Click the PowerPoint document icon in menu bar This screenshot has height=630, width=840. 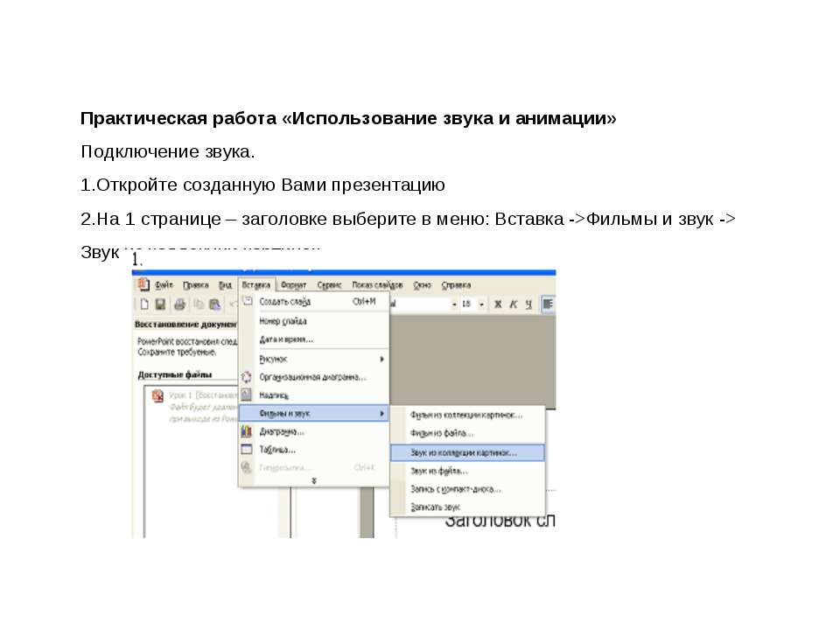[x=143, y=284]
